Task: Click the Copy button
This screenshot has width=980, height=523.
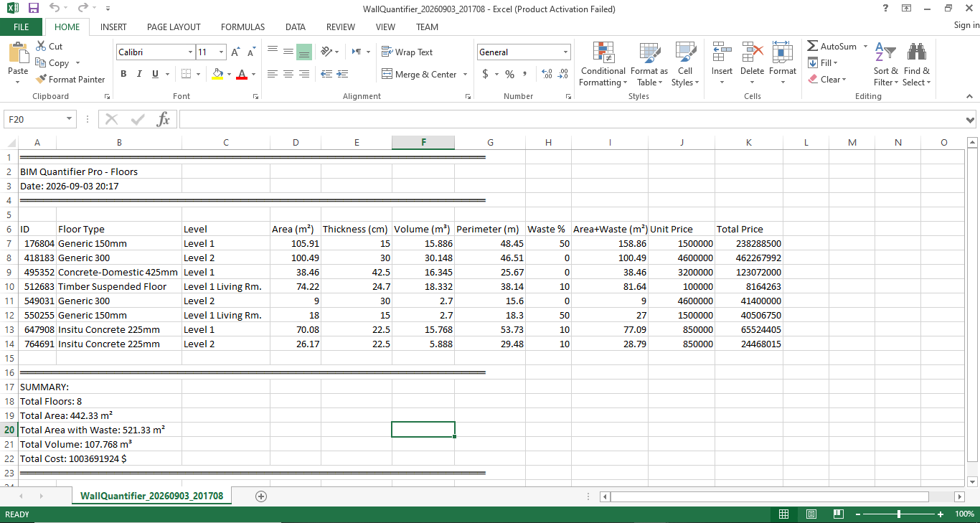Action: pos(52,63)
